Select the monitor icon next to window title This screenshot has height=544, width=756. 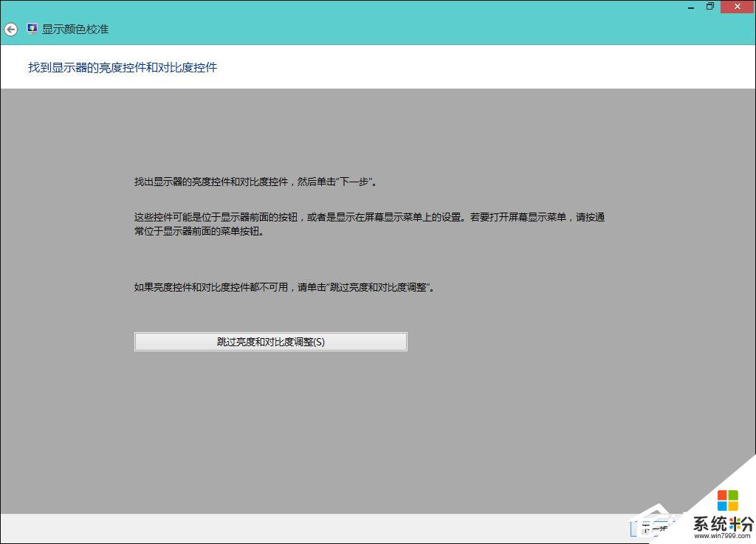[31, 29]
